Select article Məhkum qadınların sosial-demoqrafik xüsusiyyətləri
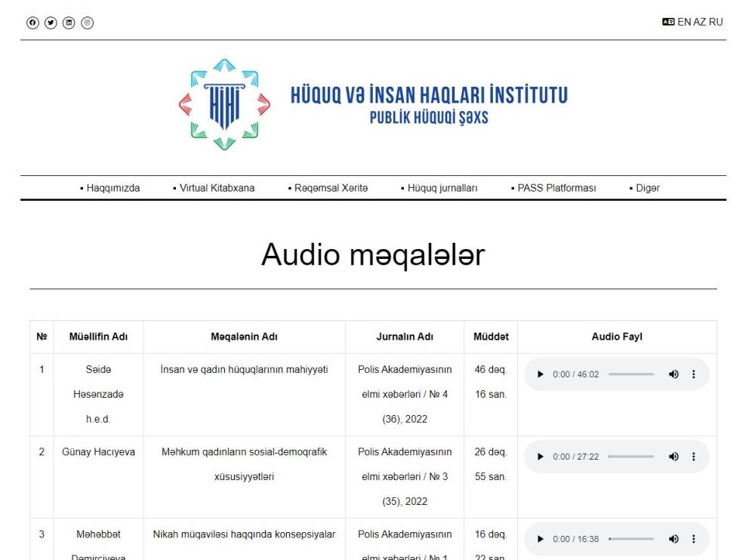 [244, 464]
